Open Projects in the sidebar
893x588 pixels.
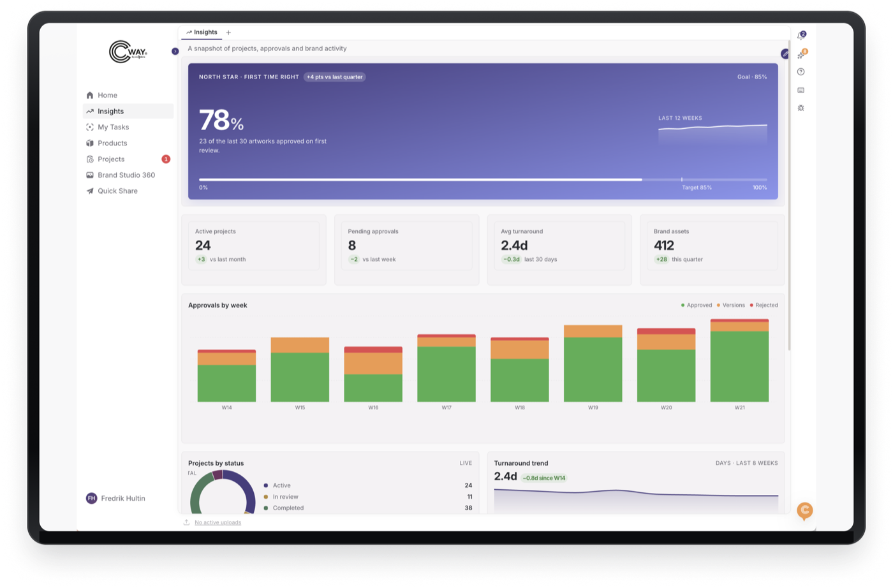pos(128,159)
